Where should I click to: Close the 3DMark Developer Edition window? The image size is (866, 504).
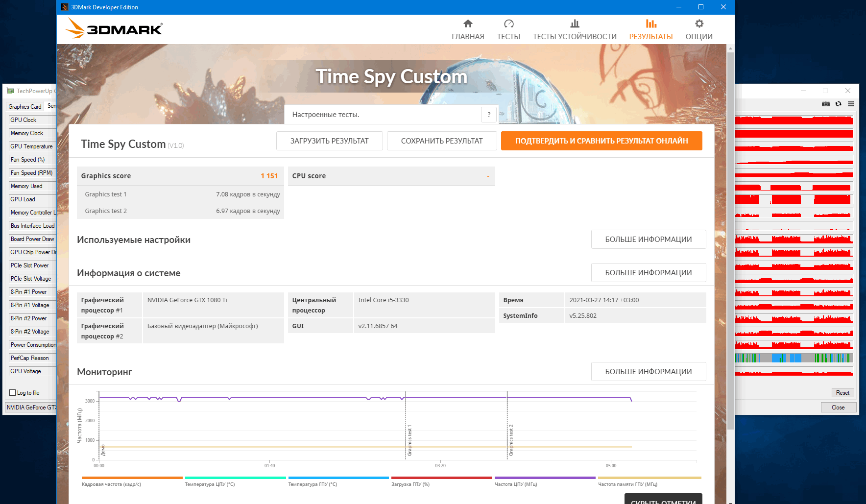pyautogui.click(x=723, y=7)
